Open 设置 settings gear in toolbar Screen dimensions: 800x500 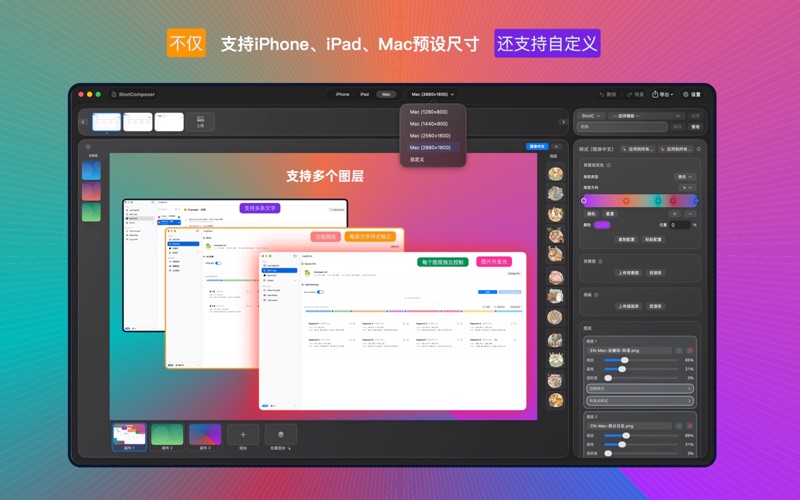click(x=691, y=94)
